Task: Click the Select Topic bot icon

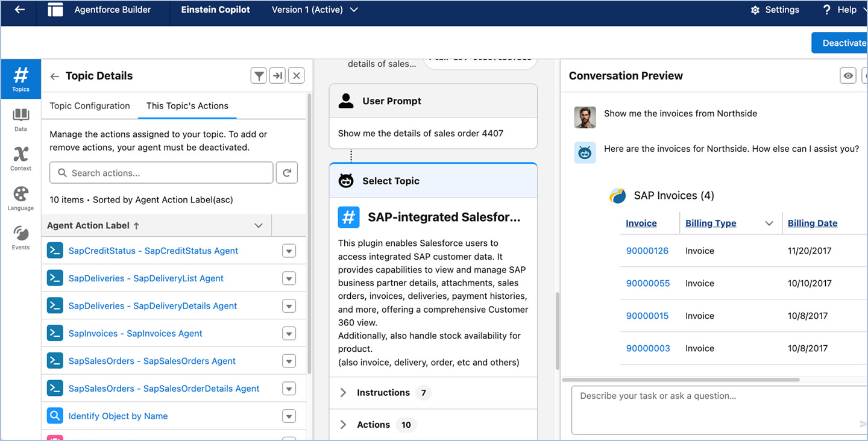Action: (x=346, y=181)
